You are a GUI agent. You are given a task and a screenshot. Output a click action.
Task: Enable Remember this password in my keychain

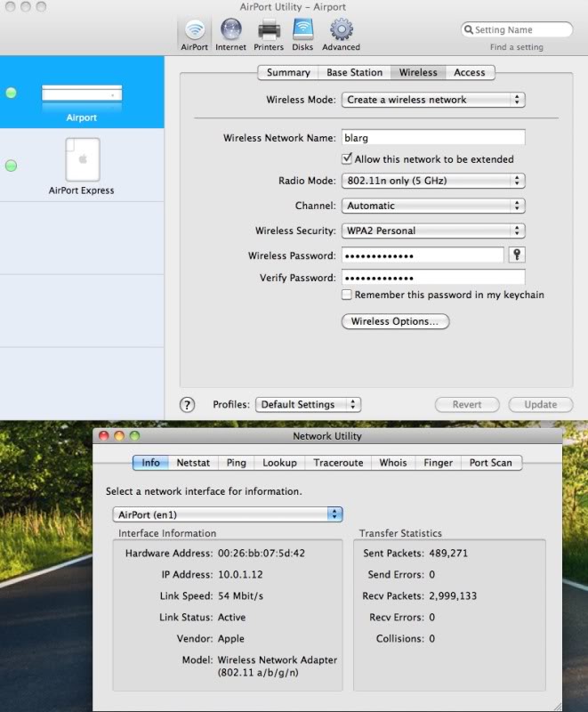point(347,295)
